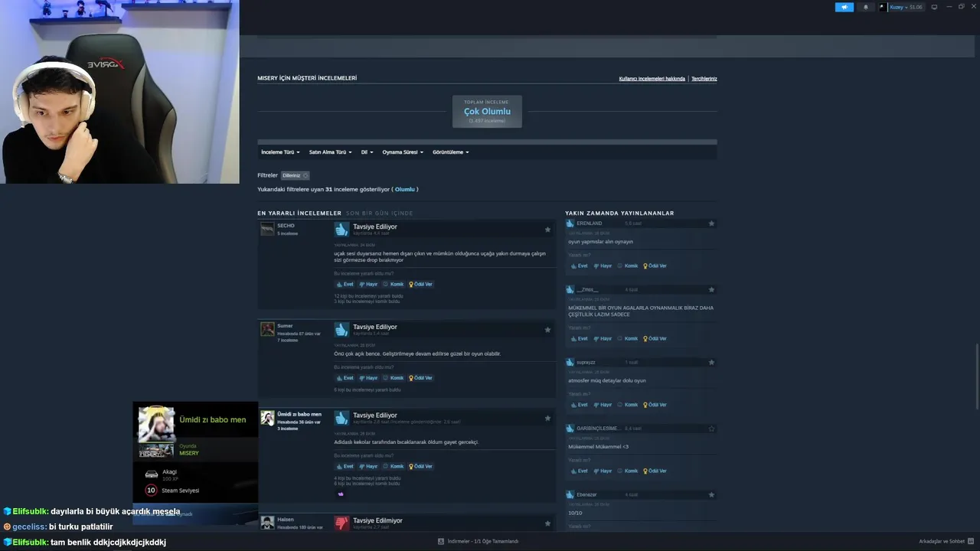The height and width of the screenshot is (551, 980).
Task: Open the notifications bell icon
Action: [866, 7]
